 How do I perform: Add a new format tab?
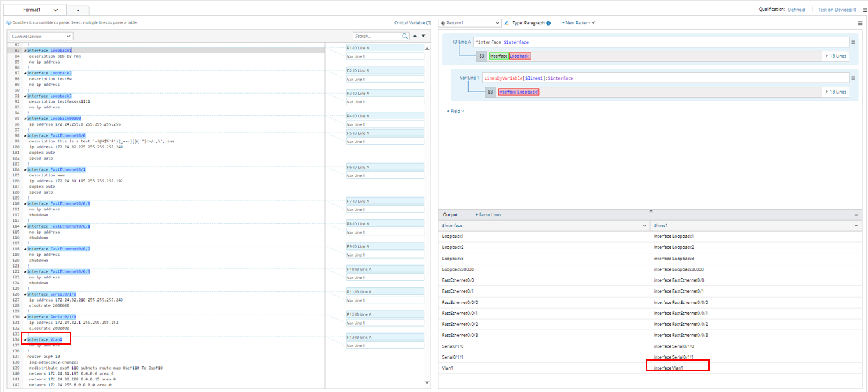click(x=78, y=10)
